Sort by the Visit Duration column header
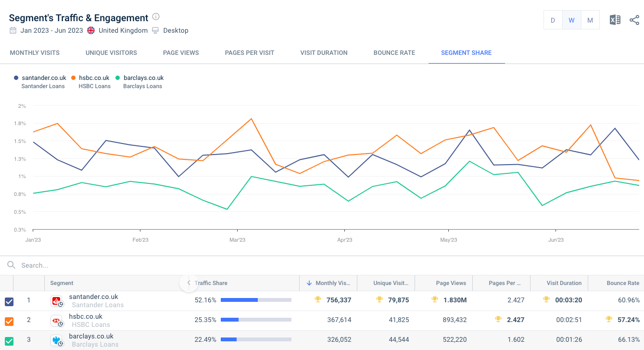Screen dimensions: 644x350 point(564,283)
